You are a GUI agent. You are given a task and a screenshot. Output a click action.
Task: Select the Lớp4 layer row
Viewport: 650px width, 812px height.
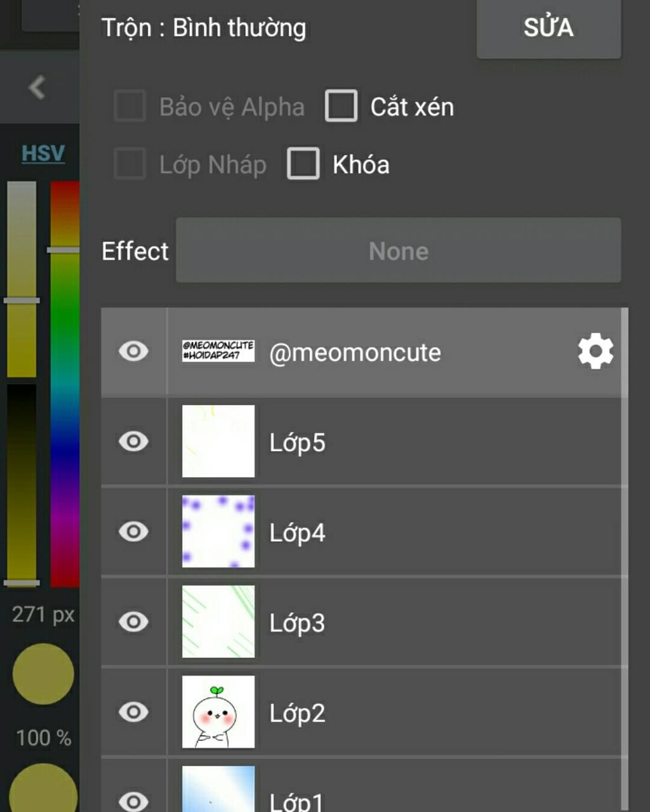(x=363, y=532)
